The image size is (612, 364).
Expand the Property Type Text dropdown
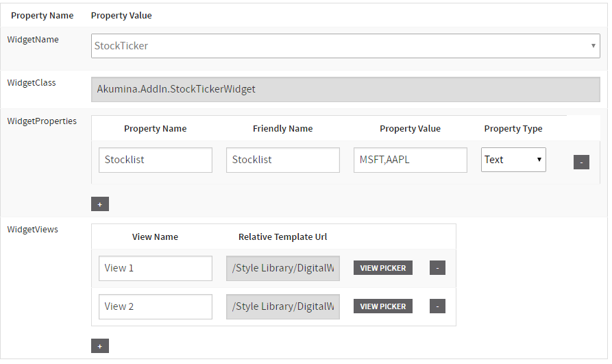click(x=513, y=160)
